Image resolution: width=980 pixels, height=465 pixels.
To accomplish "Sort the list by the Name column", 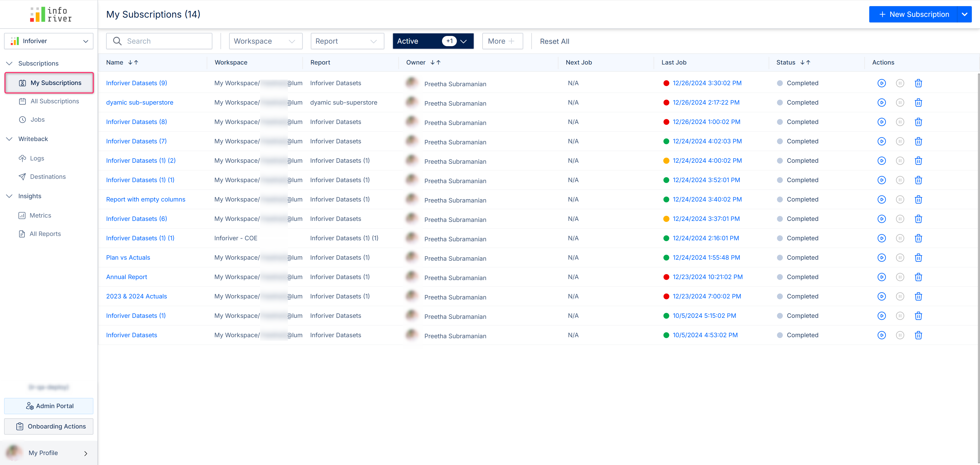I will coord(133,62).
